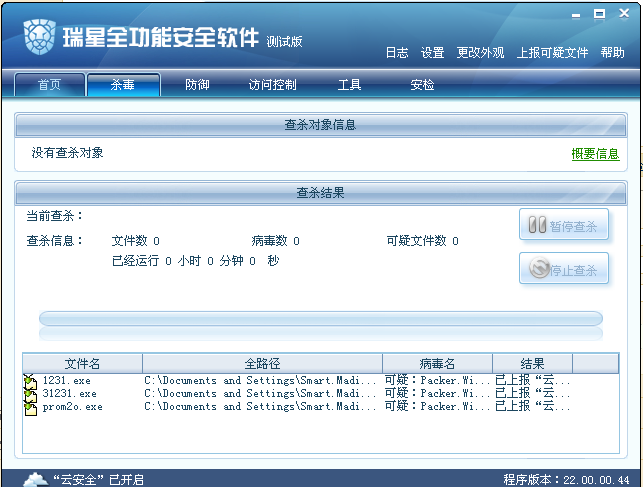Select the 31231.exe file name

click(x=70, y=394)
